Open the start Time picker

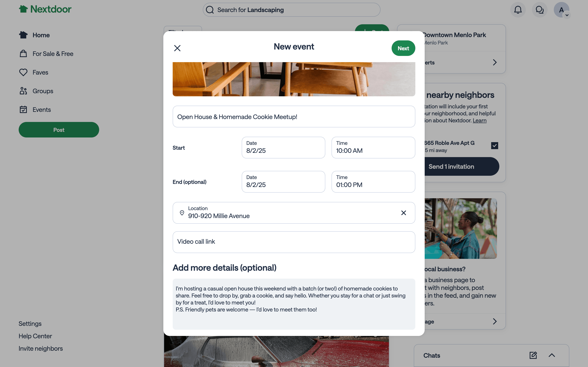pyautogui.click(x=373, y=148)
